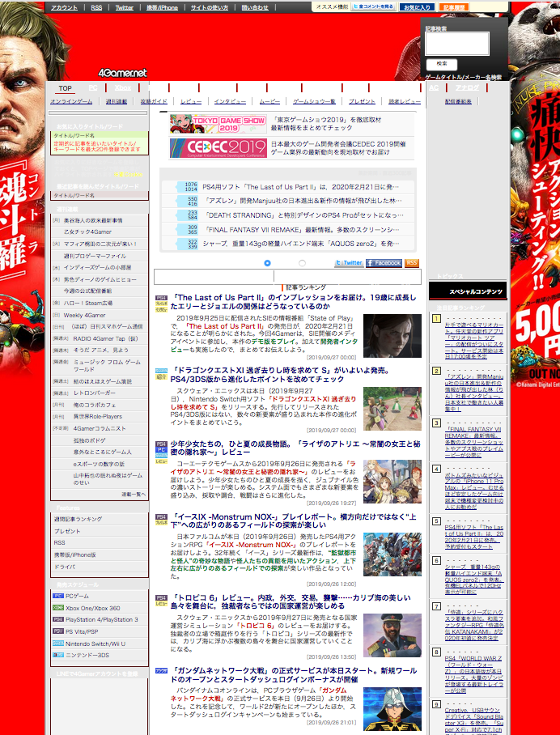Open トロピコ 6 review thumbnail image
The width and height of the screenshot is (560, 735).
click(x=392, y=635)
